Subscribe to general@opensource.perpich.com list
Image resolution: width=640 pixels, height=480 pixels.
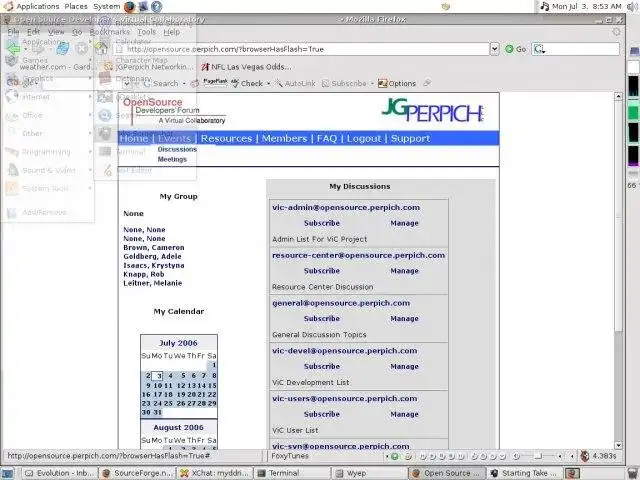pyautogui.click(x=322, y=318)
